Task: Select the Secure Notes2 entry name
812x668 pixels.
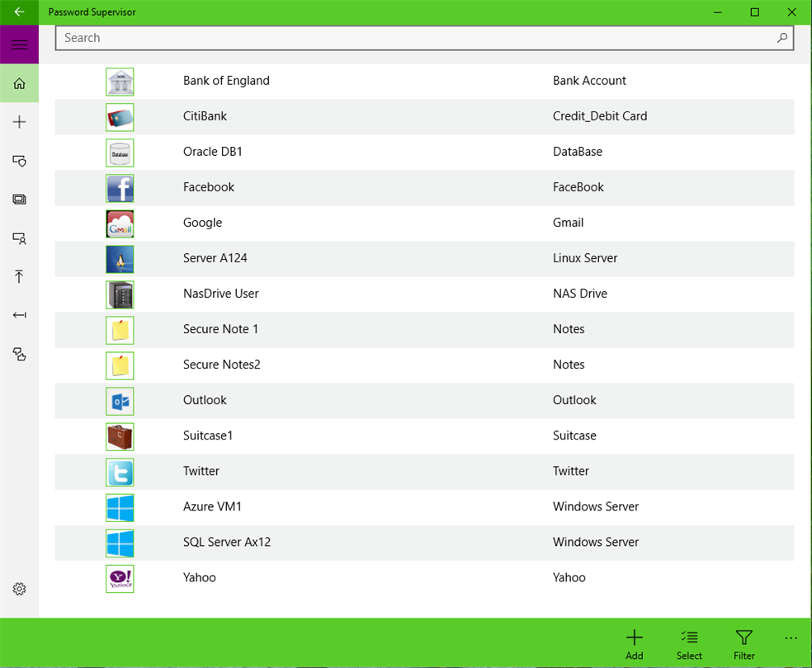Action: (x=222, y=365)
